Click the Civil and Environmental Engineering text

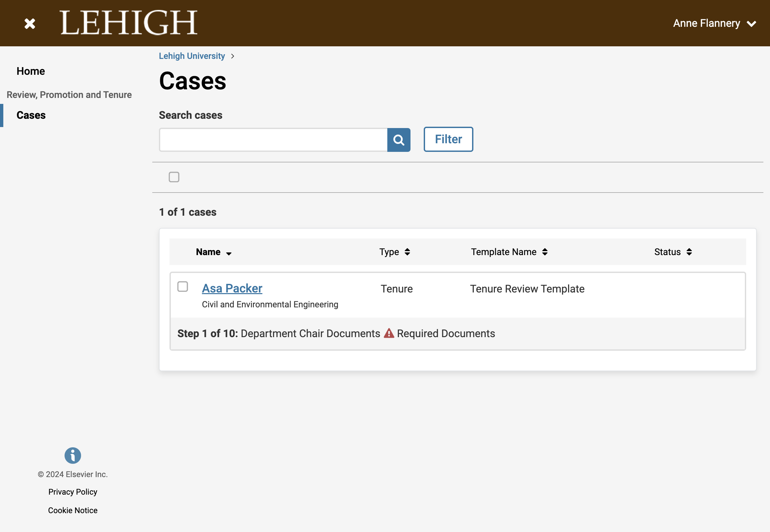pos(270,304)
